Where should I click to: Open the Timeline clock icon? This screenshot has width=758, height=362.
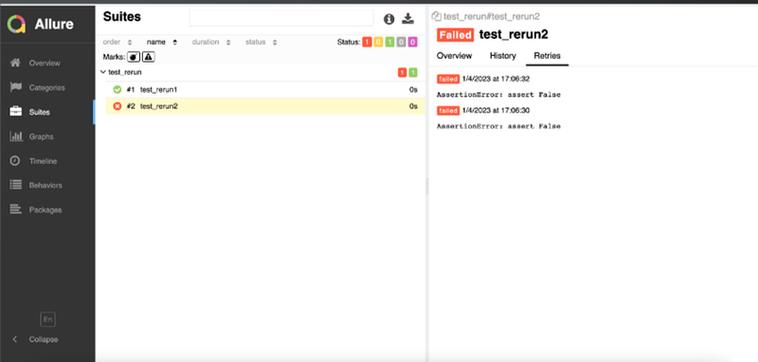point(15,160)
